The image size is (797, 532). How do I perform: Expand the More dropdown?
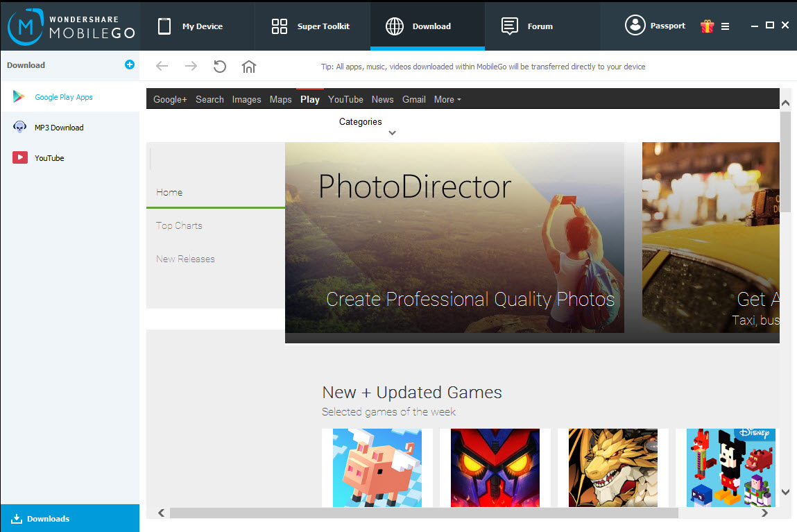pyautogui.click(x=447, y=100)
